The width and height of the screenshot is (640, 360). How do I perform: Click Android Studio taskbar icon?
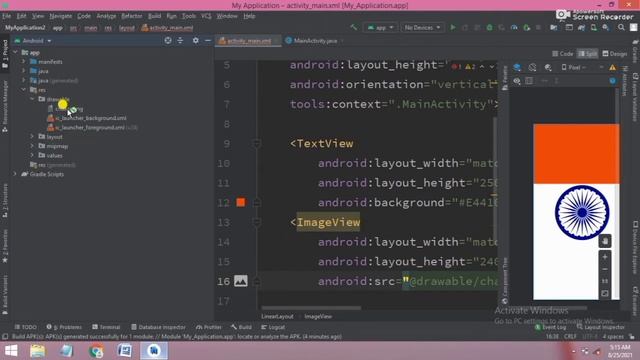(154, 351)
